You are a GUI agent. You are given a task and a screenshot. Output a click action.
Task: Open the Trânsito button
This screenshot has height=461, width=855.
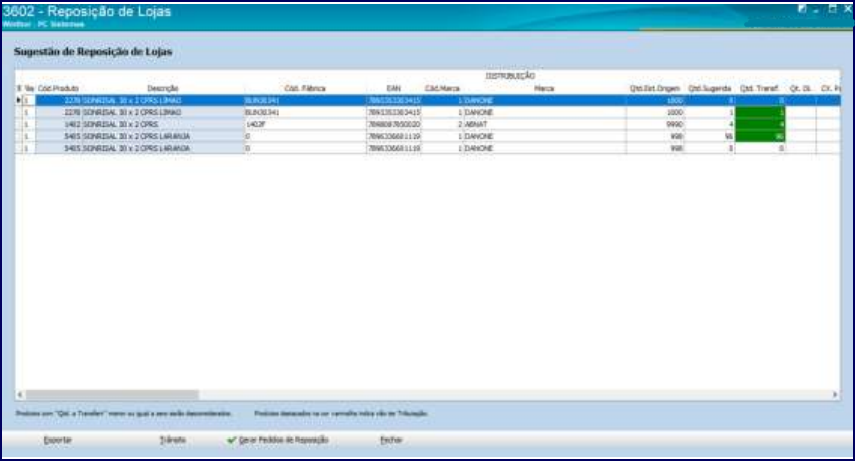pyautogui.click(x=173, y=440)
